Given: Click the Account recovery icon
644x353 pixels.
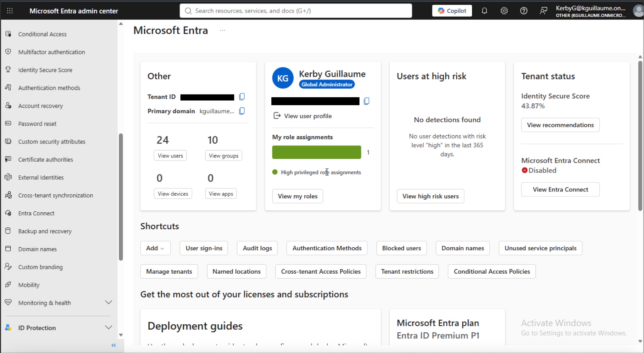Looking at the screenshot, I should (x=8, y=105).
